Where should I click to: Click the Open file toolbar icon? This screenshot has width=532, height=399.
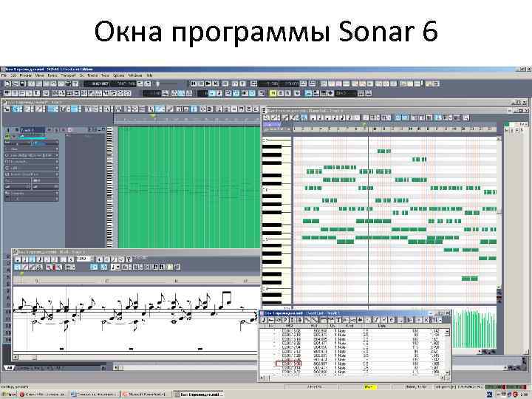click(x=15, y=83)
